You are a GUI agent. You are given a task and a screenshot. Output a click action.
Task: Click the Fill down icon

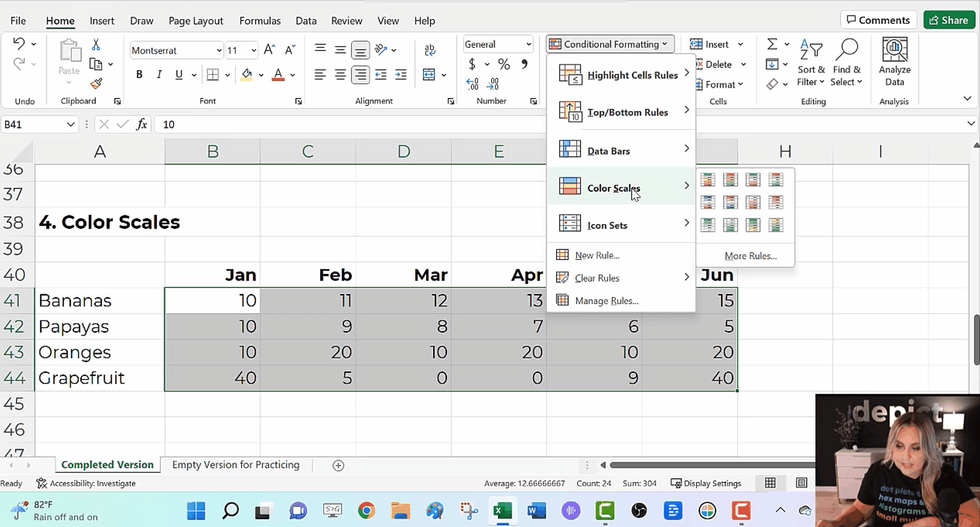tap(772, 64)
